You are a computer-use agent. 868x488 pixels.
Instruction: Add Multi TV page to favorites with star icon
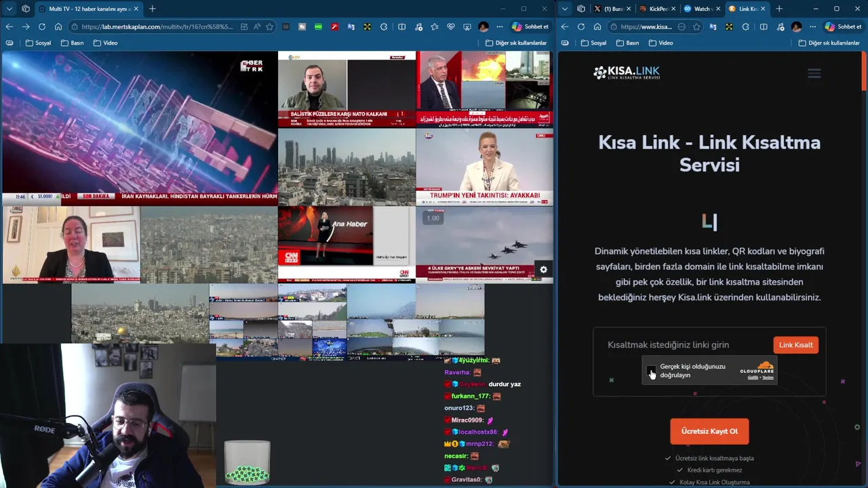[269, 26]
